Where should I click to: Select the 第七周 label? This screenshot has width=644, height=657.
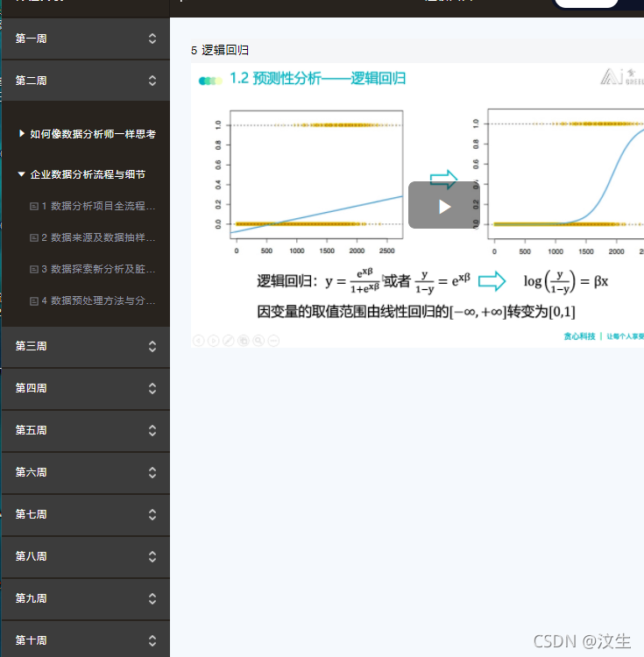(31, 514)
